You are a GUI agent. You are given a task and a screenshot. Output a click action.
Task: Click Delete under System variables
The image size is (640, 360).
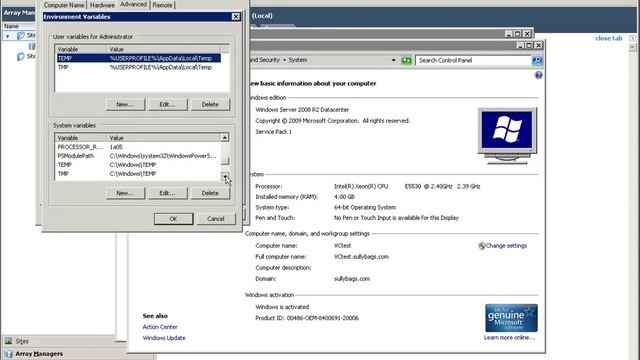(210, 193)
